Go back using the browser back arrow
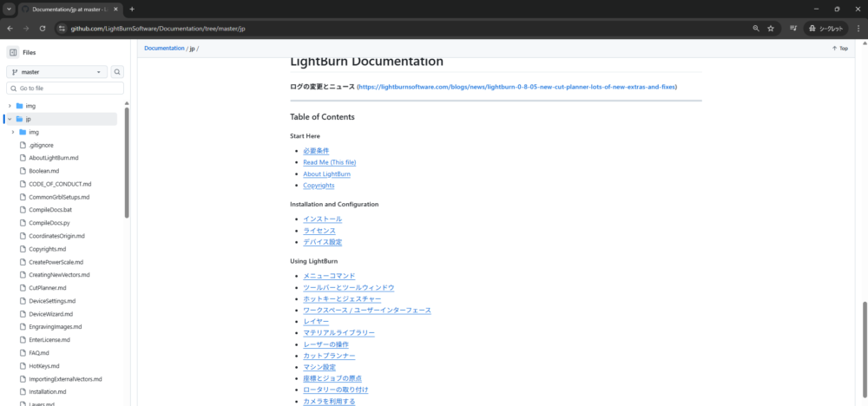Screen dimensions: 868x406 (x=10, y=28)
